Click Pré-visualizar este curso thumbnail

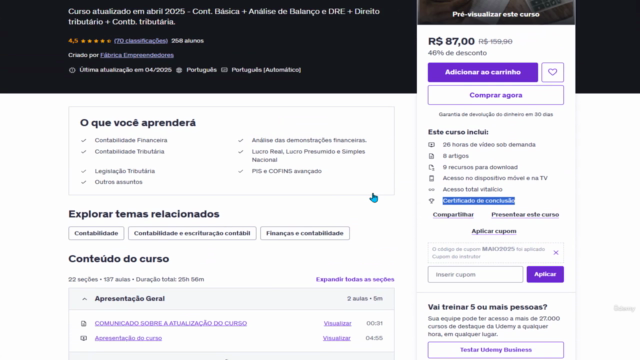click(496, 12)
